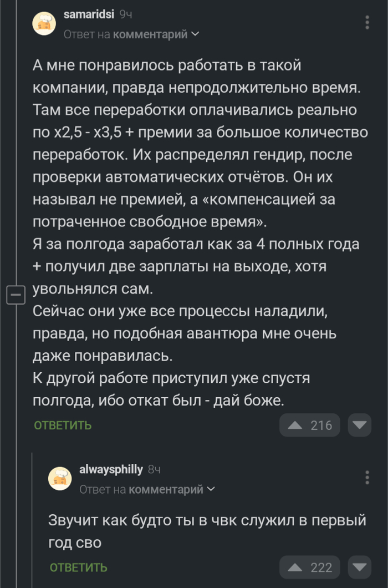This screenshot has width=388, height=588.
Task: Open the three-dot menu on samaridsi's comment
Action: [x=367, y=21]
